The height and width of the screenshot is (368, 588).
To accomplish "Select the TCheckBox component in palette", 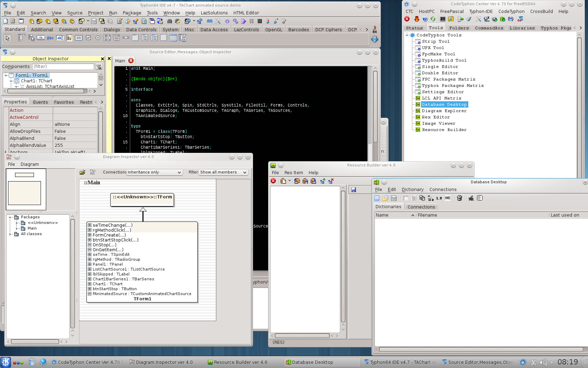I will (x=88, y=38).
